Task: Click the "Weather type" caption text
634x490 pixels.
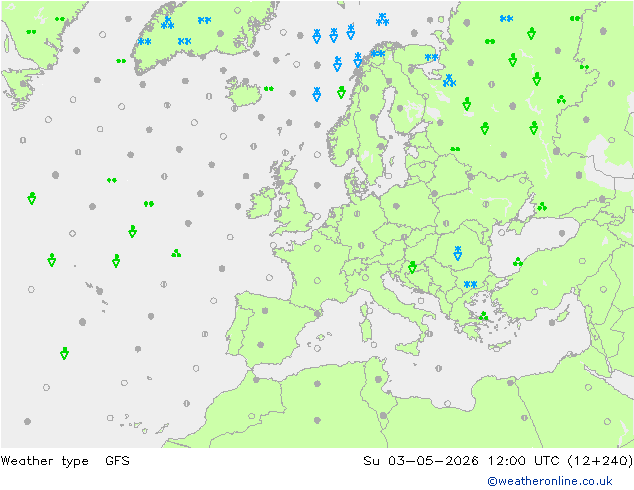Action: point(44,461)
